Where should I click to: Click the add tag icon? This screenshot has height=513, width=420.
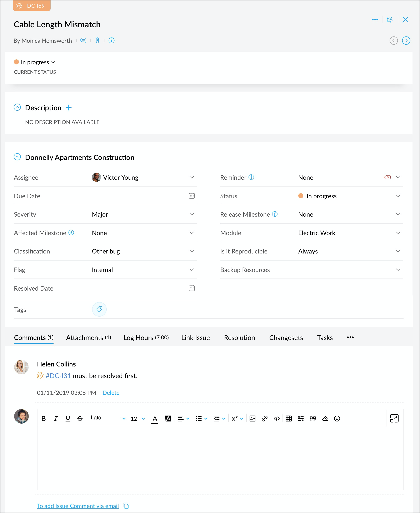pyautogui.click(x=99, y=309)
